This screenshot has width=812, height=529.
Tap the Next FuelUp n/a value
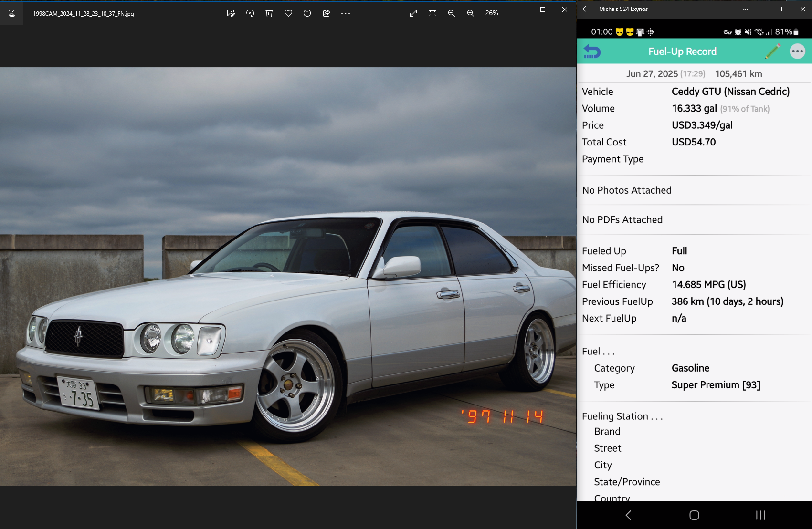679,318
